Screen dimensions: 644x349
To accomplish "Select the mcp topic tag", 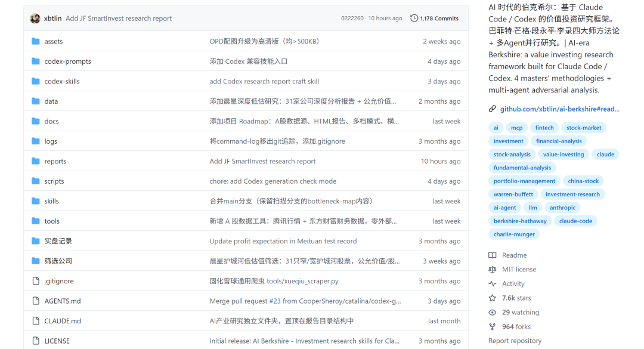I will (516, 128).
